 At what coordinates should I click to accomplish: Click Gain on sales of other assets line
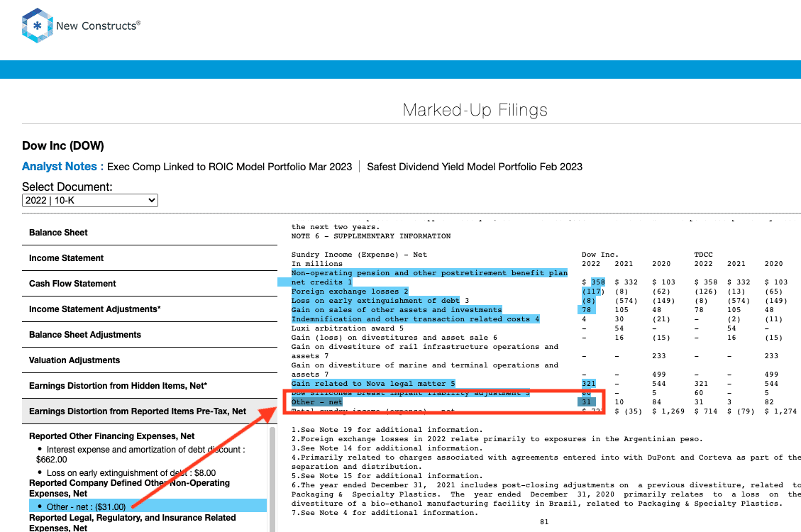[397, 310]
